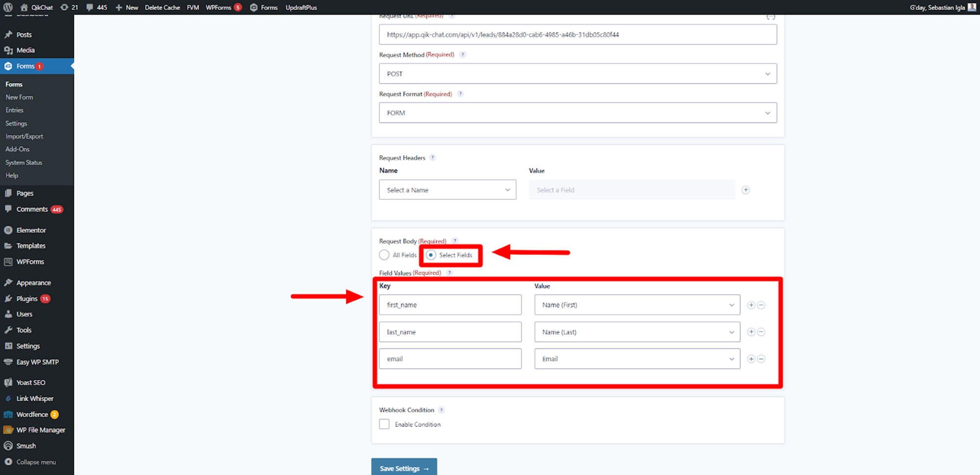Open Entries in the Forms submenu

coord(15,110)
